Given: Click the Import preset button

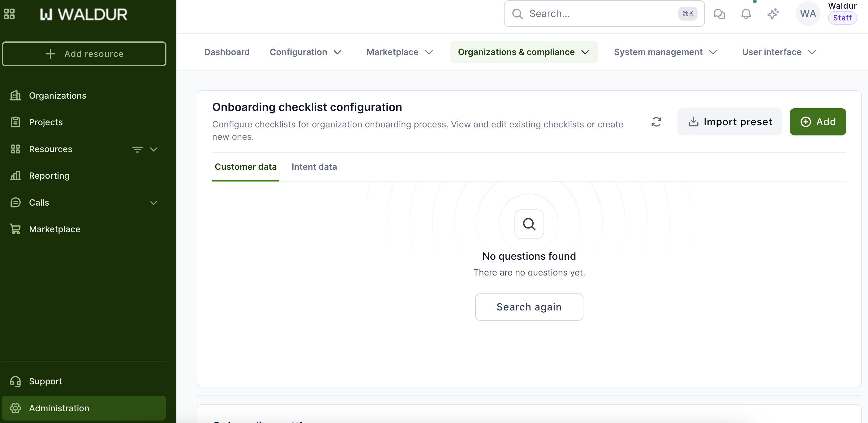Looking at the screenshot, I should [x=729, y=122].
